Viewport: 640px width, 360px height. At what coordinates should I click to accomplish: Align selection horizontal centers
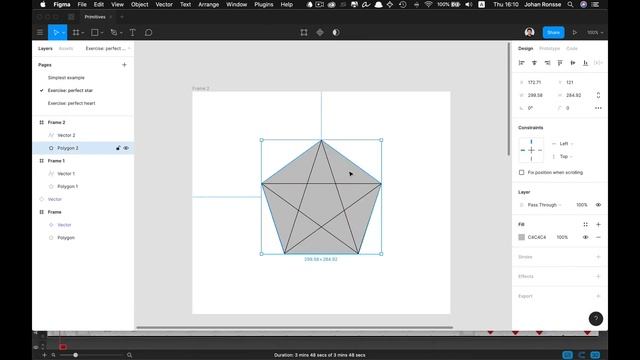click(x=534, y=62)
